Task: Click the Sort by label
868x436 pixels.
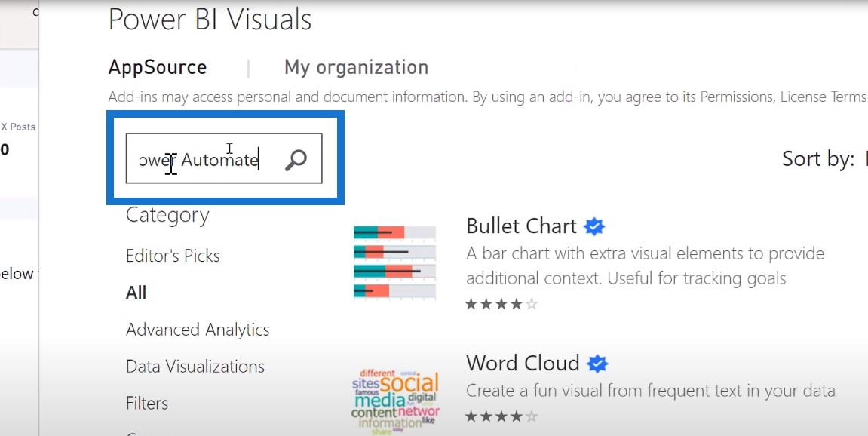Action: [x=818, y=159]
